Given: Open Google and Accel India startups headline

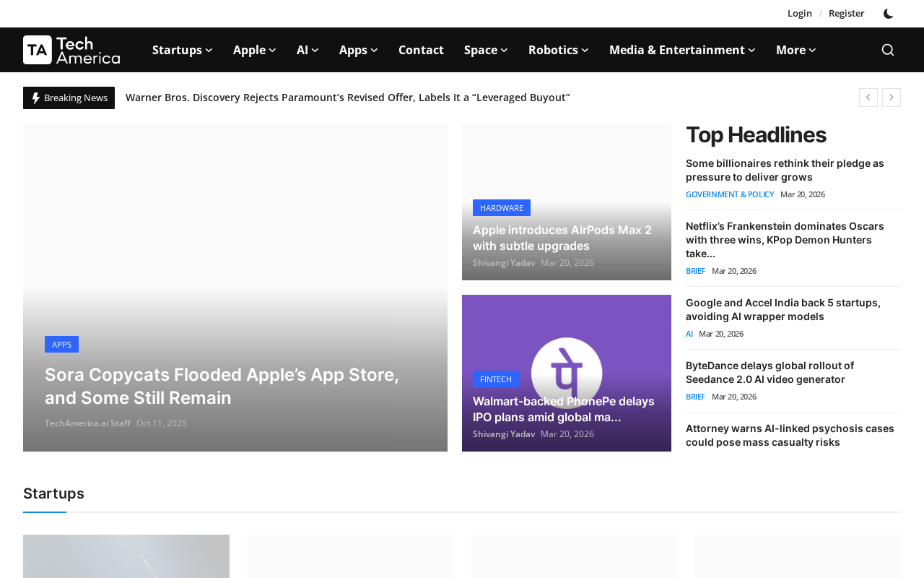Looking at the screenshot, I should (783, 309).
